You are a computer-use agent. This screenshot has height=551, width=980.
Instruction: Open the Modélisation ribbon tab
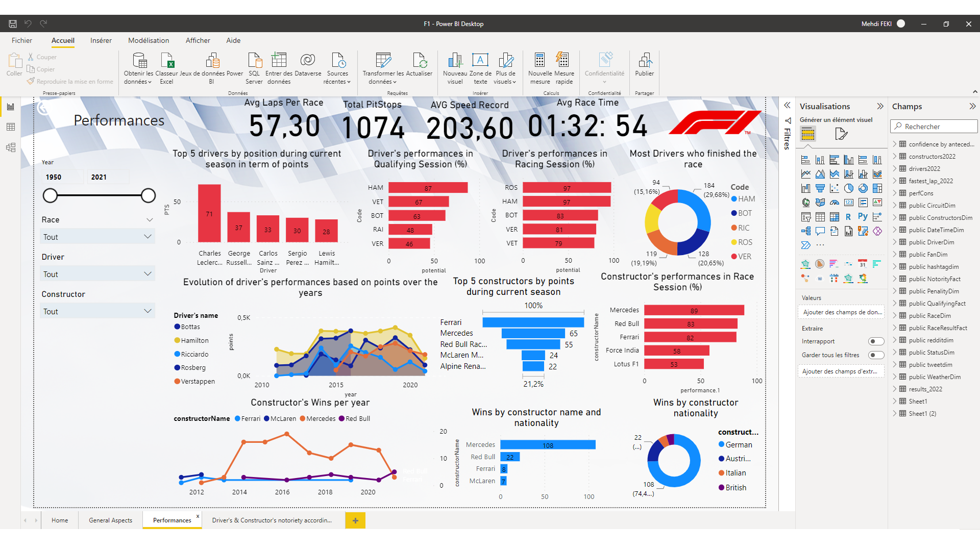tap(148, 40)
